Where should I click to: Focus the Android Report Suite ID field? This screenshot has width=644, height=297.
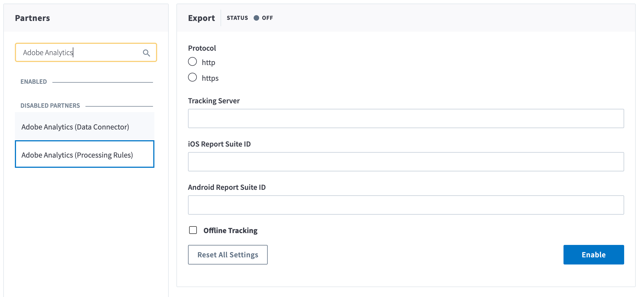click(406, 205)
